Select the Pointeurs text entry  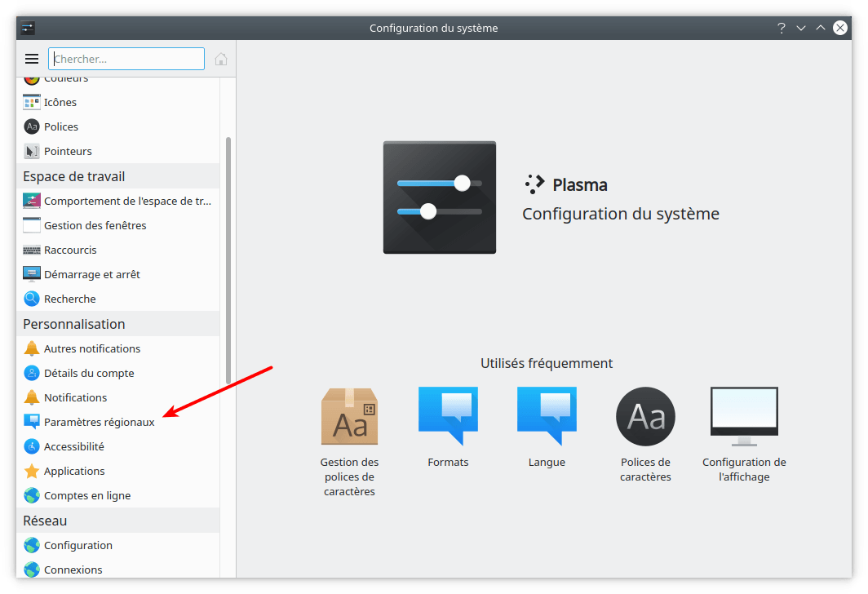click(68, 151)
